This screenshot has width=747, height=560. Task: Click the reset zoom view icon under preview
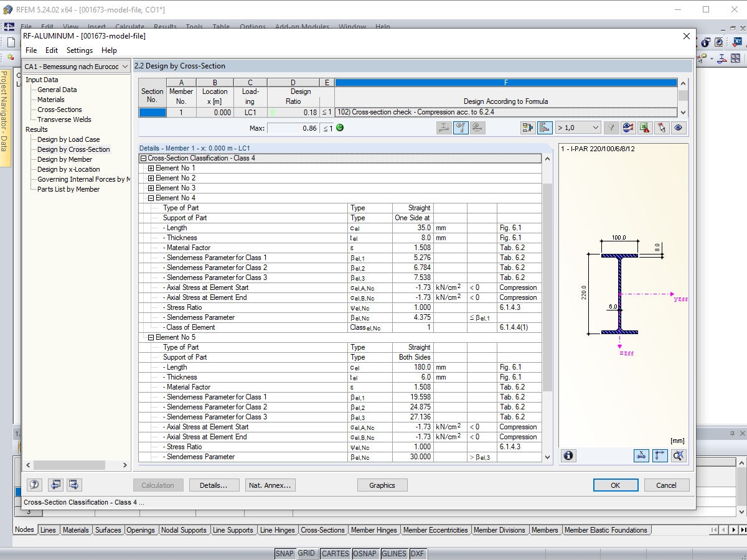point(679,455)
